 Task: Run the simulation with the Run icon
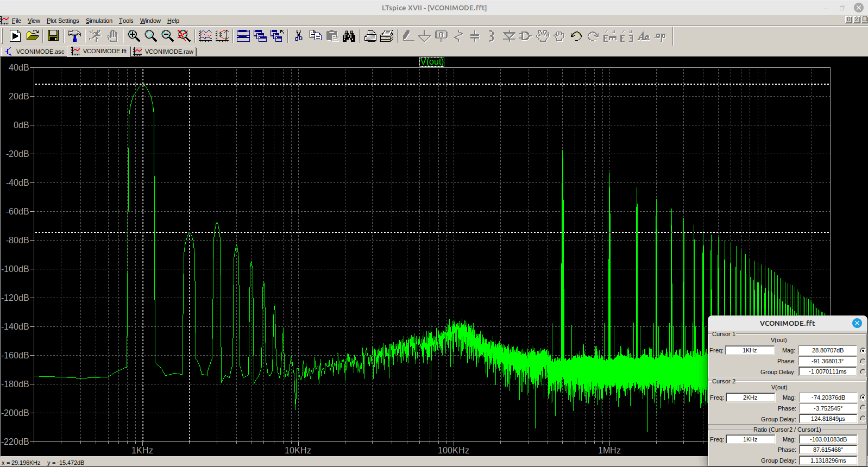[15, 36]
